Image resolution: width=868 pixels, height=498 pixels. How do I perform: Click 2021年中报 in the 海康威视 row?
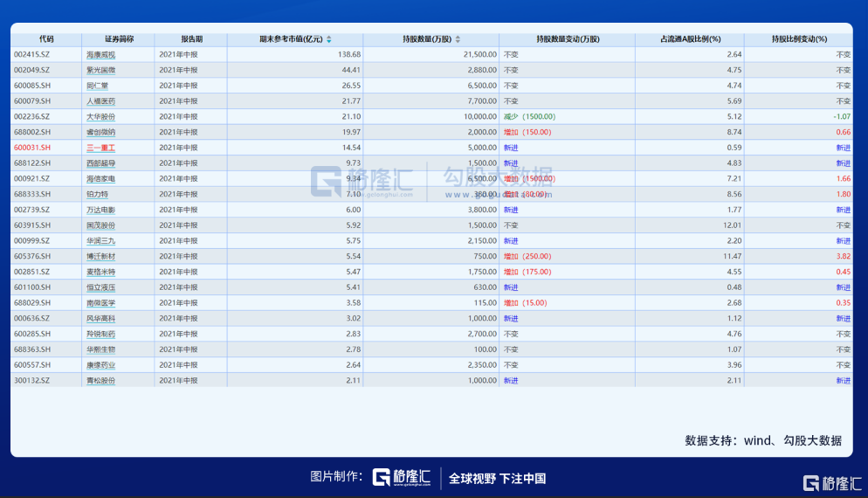[178, 55]
